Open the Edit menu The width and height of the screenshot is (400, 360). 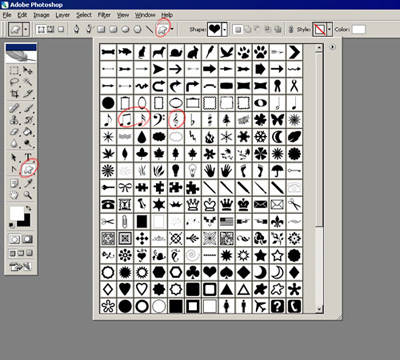(22, 15)
